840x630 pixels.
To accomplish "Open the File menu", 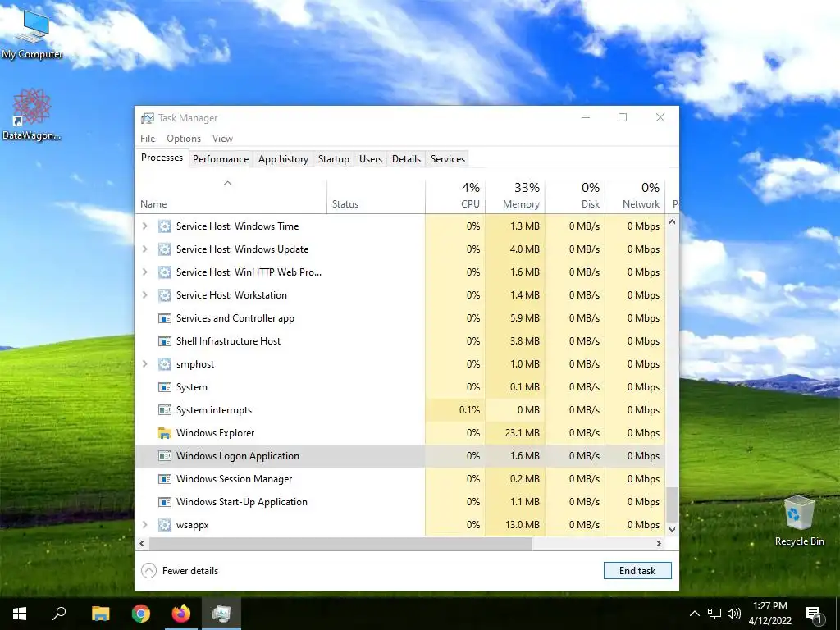I will pos(148,138).
